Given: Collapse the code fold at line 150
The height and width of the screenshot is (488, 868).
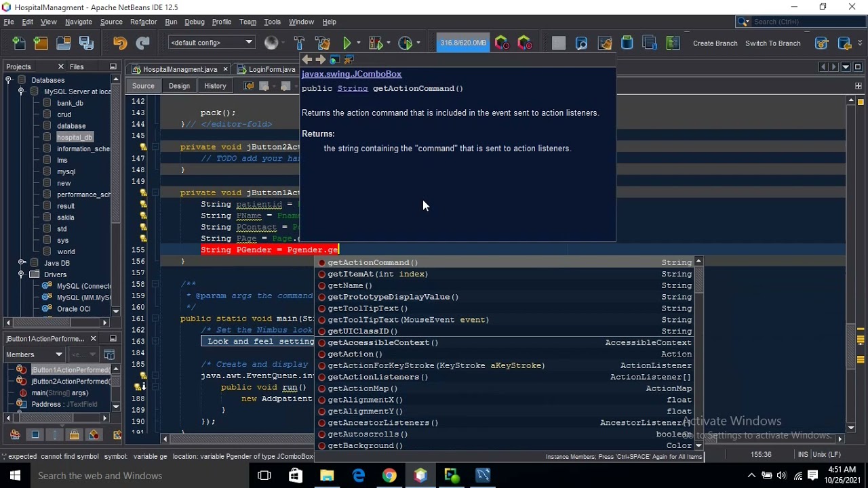Looking at the screenshot, I should 155,193.
